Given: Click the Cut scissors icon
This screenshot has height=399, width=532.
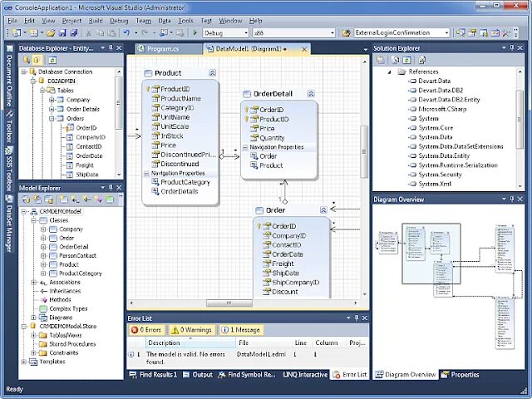Looking at the screenshot, I should 89,33.
